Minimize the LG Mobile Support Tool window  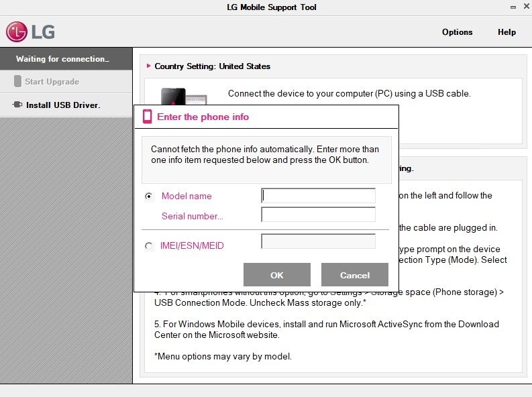click(x=513, y=7)
